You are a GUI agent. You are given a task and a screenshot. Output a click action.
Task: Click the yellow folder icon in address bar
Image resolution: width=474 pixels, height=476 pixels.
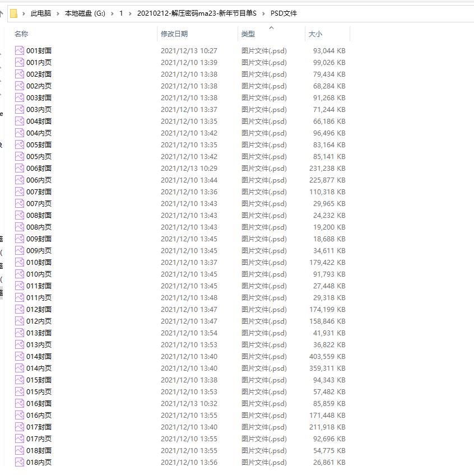coord(13,13)
